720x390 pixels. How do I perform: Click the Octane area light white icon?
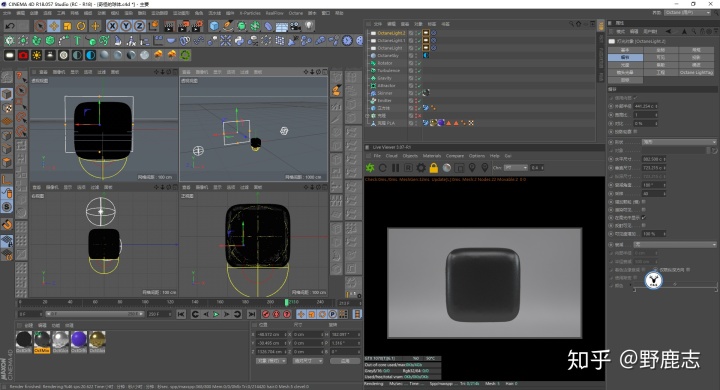pyautogui.click(x=10, y=55)
